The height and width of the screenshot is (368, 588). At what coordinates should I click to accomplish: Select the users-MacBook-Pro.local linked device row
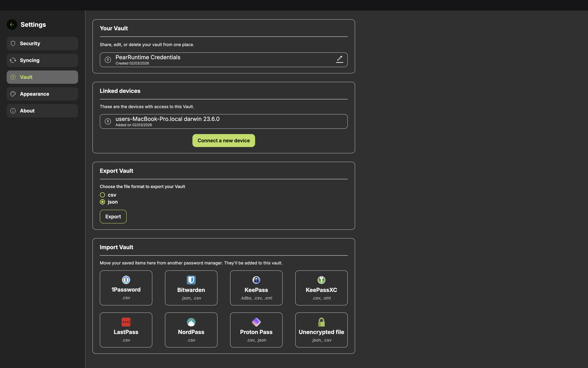[223, 121]
